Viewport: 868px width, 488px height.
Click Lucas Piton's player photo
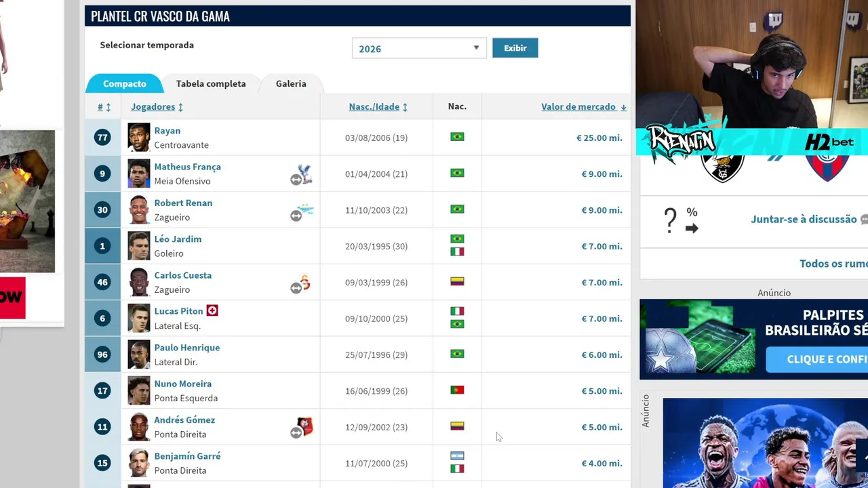coord(139,319)
